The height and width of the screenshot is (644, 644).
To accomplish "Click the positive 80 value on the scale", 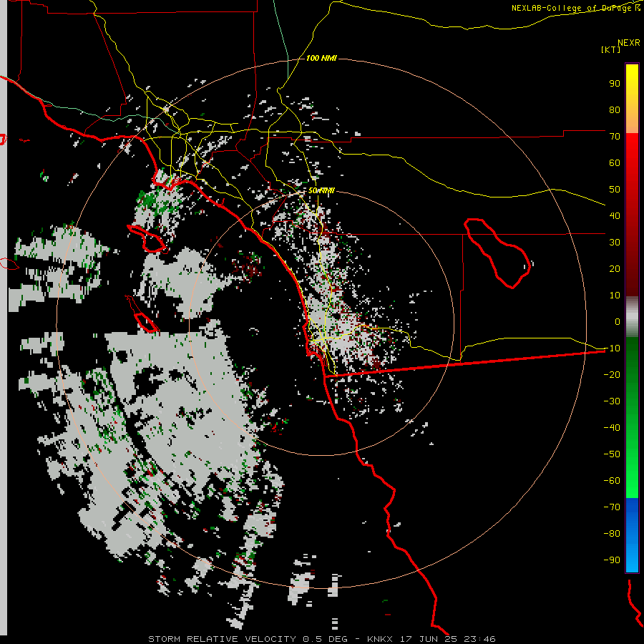I will click(615, 109).
